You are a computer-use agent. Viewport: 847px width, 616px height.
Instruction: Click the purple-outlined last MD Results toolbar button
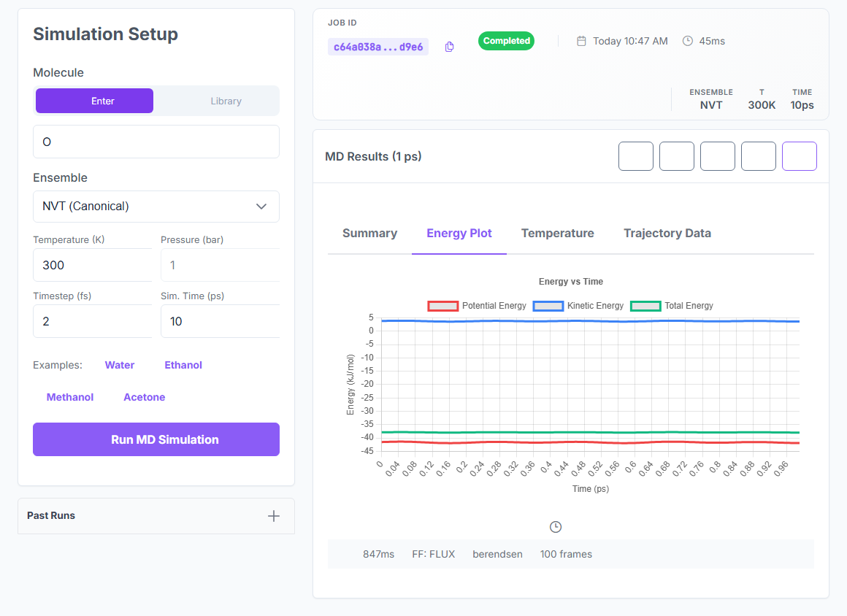(800, 156)
